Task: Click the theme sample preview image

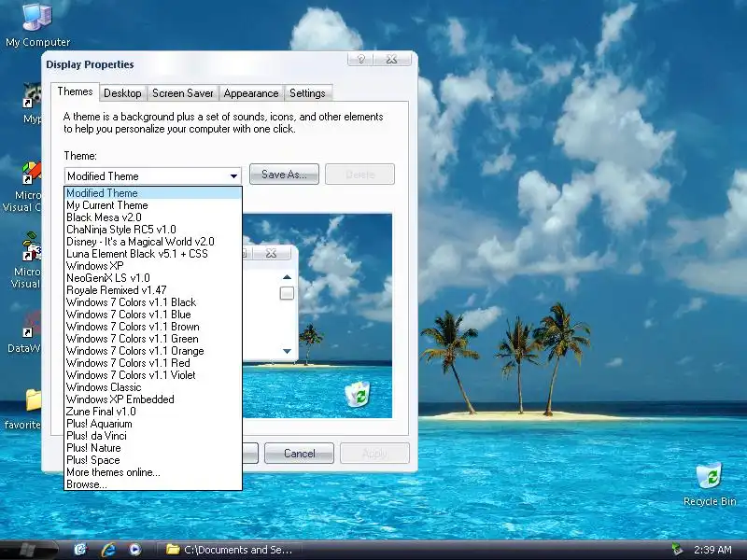Action: click(x=317, y=315)
